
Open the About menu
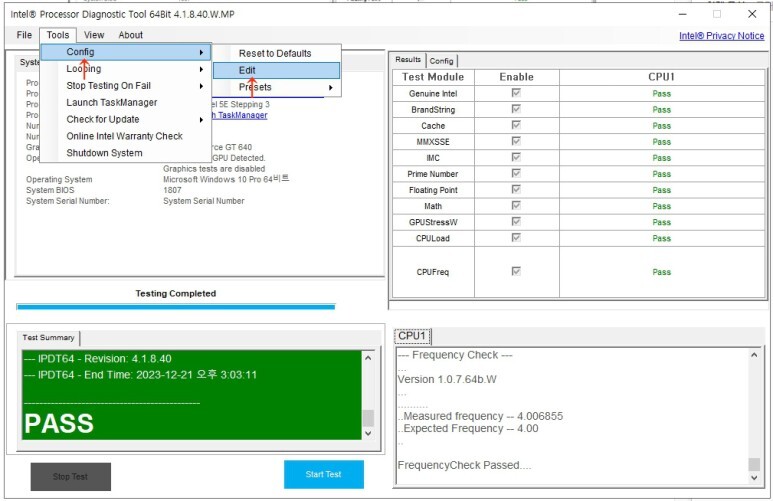131,35
